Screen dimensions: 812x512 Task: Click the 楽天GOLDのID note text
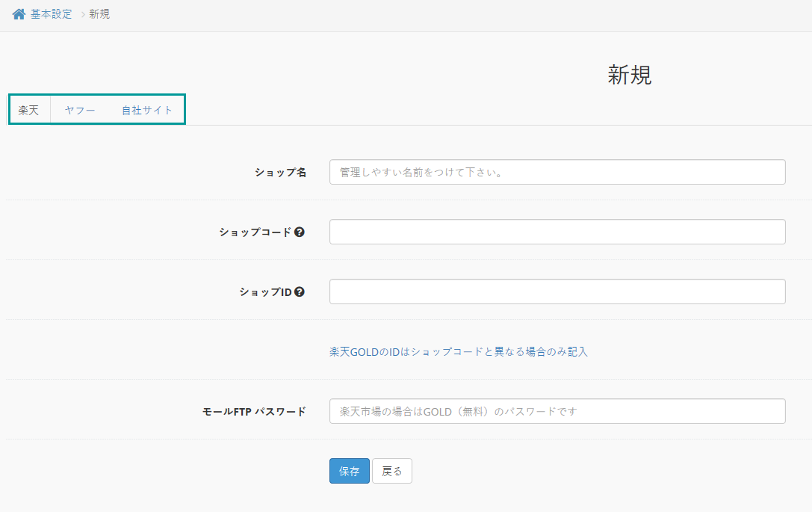[458, 351]
